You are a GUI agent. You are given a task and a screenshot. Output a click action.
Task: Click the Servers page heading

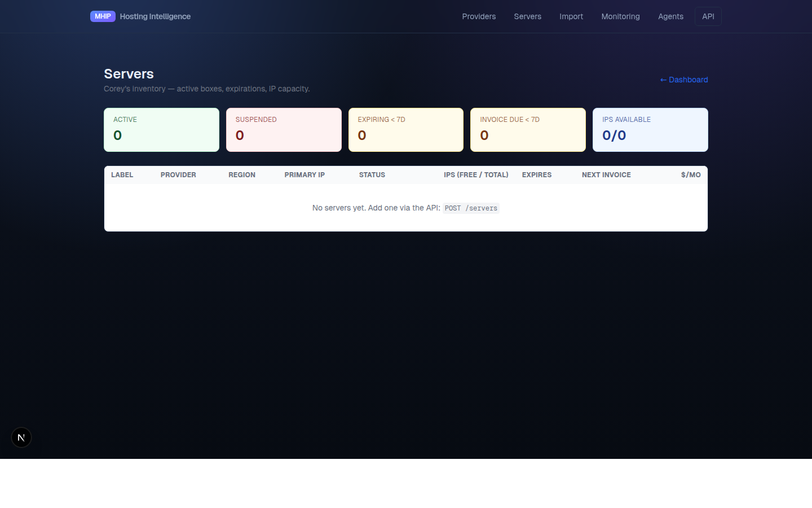tap(129, 74)
